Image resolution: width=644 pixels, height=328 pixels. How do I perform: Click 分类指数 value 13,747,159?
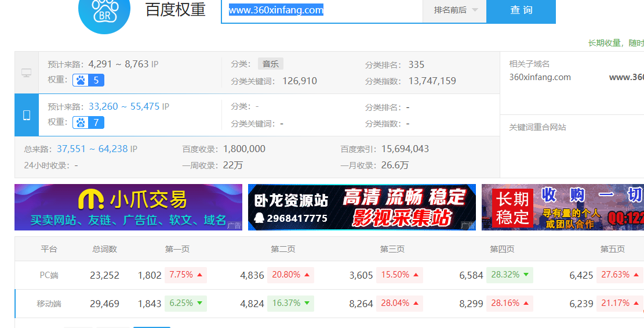coord(432,81)
